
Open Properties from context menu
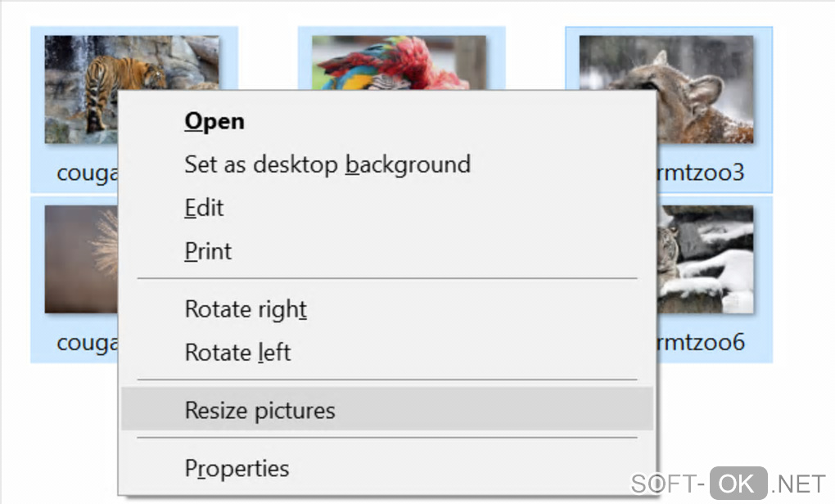click(237, 469)
